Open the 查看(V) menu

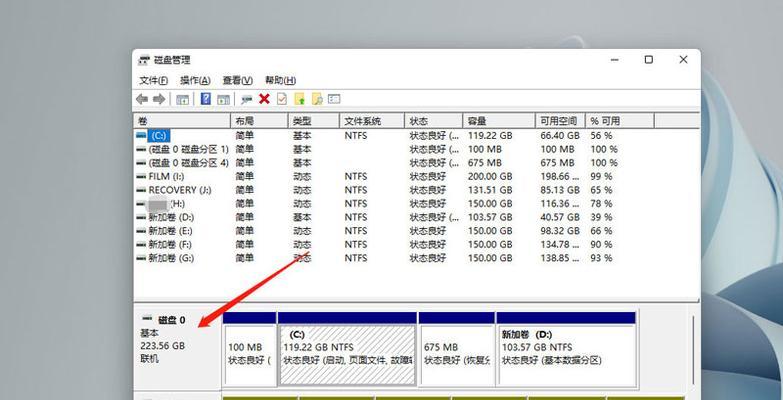[x=237, y=80]
